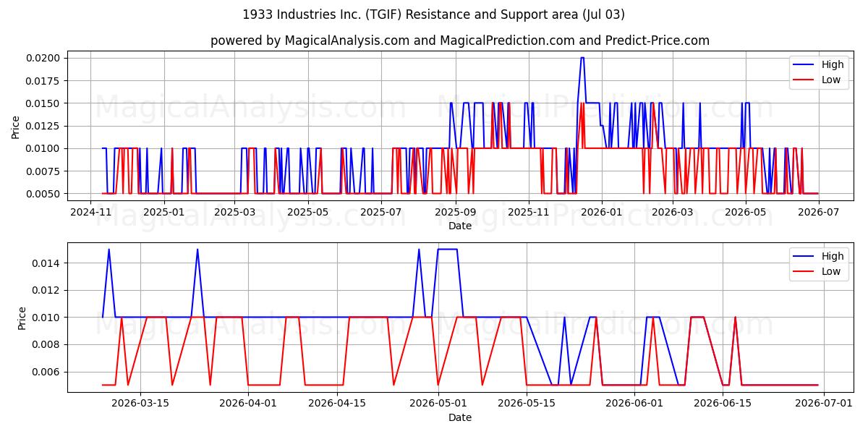The image size is (868, 434).
Task: Click the bottom chart y-axis value '0.006'
Action: click(48, 372)
